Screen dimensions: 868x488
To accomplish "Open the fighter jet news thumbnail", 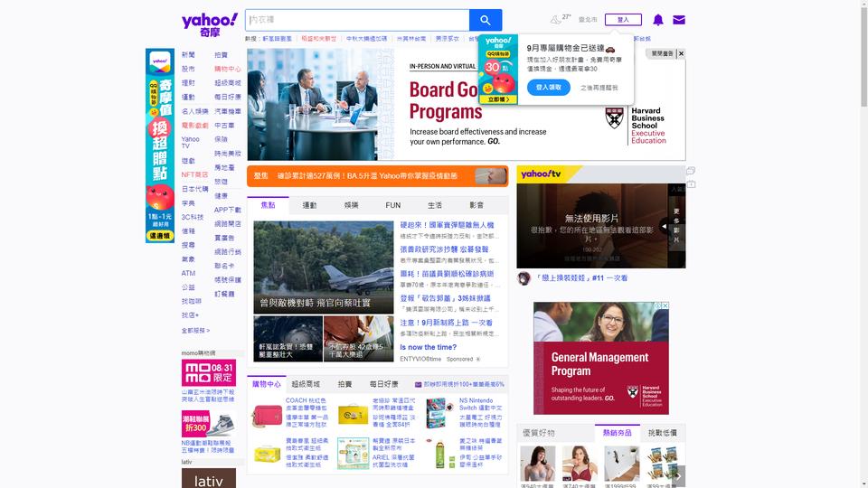I will point(324,267).
